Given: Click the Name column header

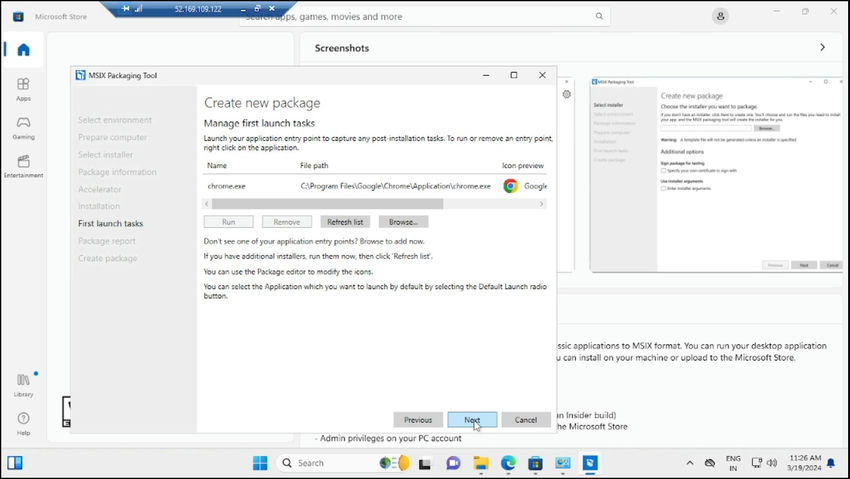Looking at the screenshot, I should 217,165.
